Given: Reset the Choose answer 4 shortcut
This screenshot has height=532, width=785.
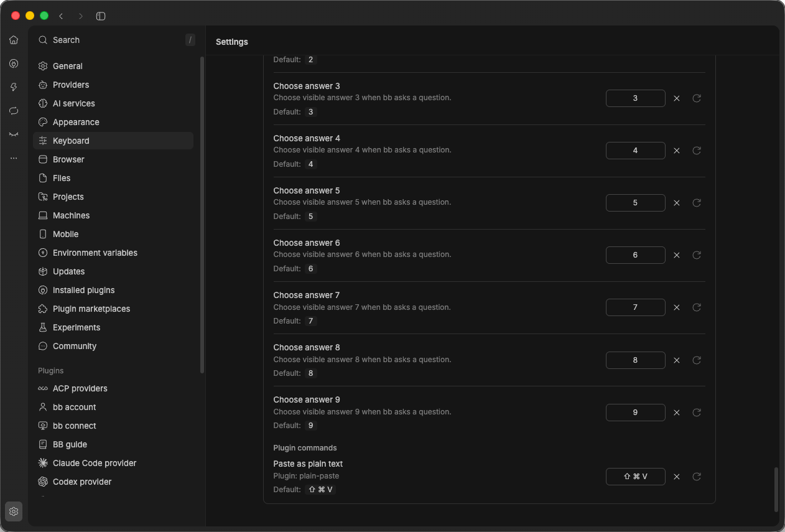Looking at the screenshot, I should tap(697, 151).
